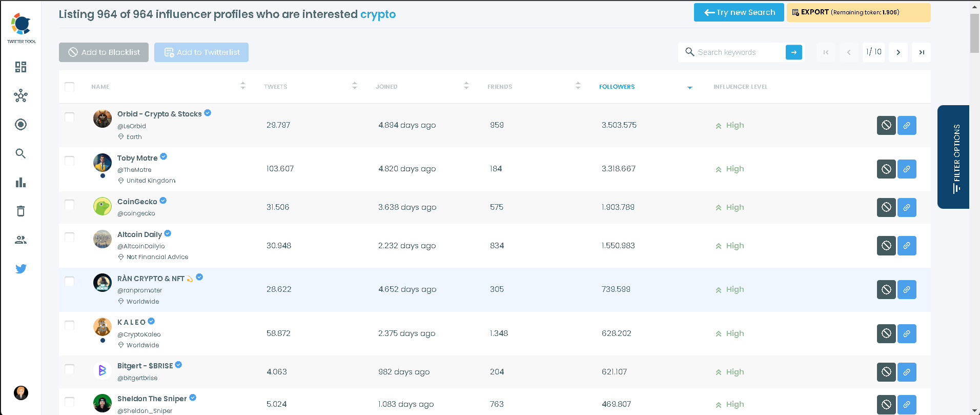Open link icon for Sheldon The Sniper
Image resolution: width=980 pixels, height=415 pixels.
tap(907, 404)
